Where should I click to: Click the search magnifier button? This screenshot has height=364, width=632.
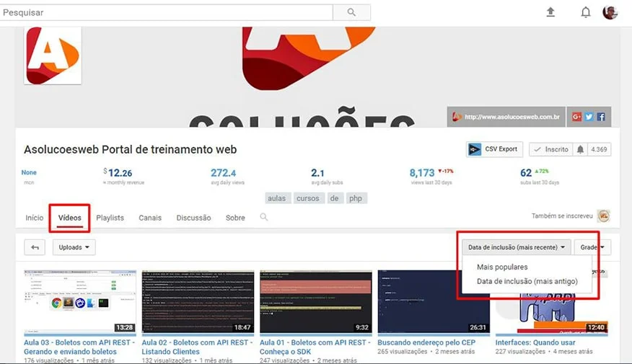(351, 12)
